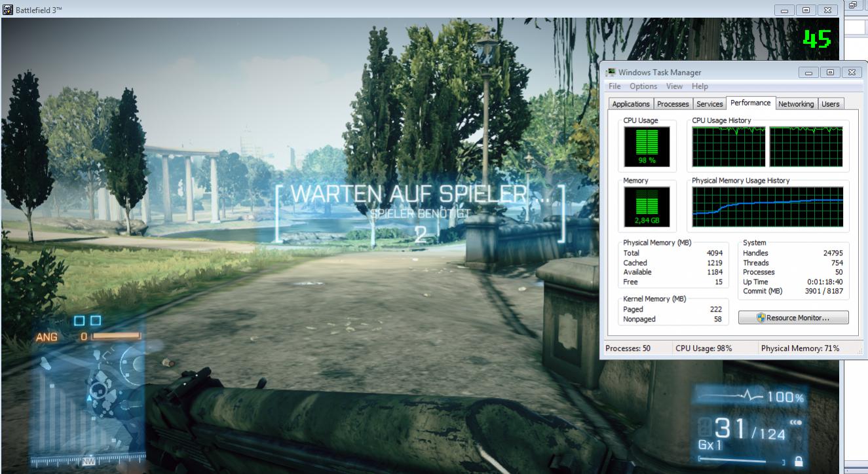Click the ANG team score label
Viewport: 868px width, 474px height.
point(47,337)
